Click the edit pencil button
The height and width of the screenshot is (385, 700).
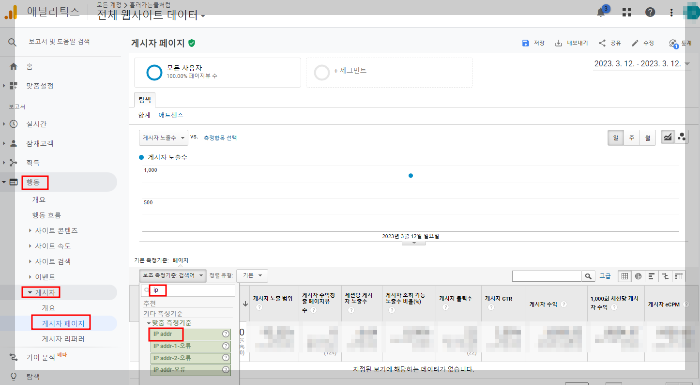point(643,43)
